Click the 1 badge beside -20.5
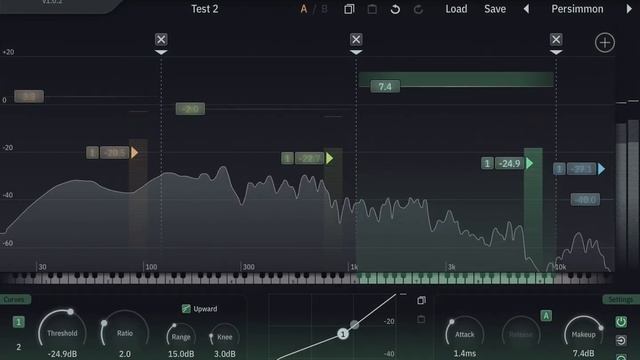The width and height of the screenshot is (640, 360). click(x=92, y=153)
